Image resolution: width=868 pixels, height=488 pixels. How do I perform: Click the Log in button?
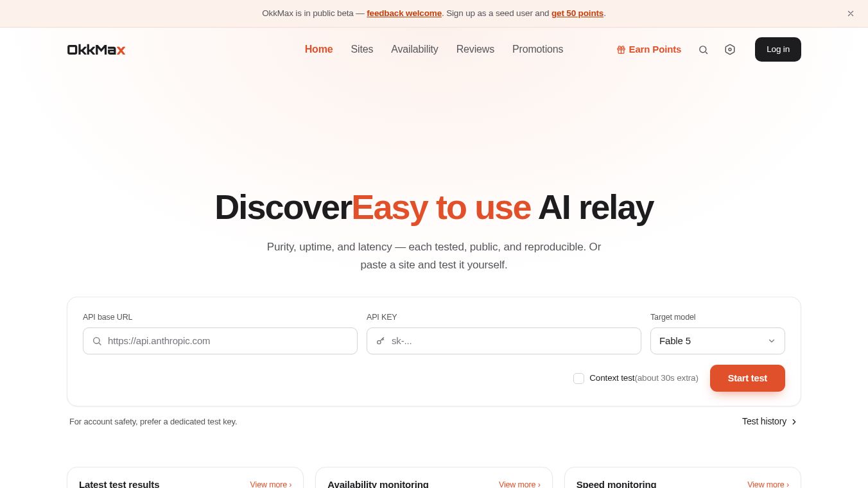777,49
